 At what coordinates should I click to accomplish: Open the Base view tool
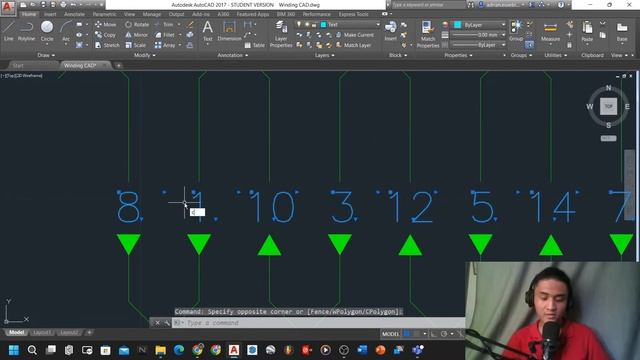[622, 31]
